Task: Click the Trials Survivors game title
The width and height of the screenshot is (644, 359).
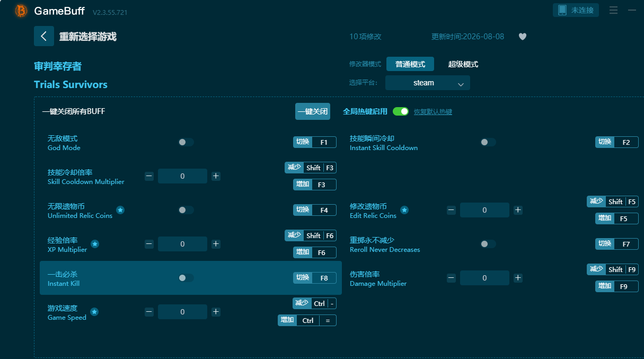Action: coord(70,85)
